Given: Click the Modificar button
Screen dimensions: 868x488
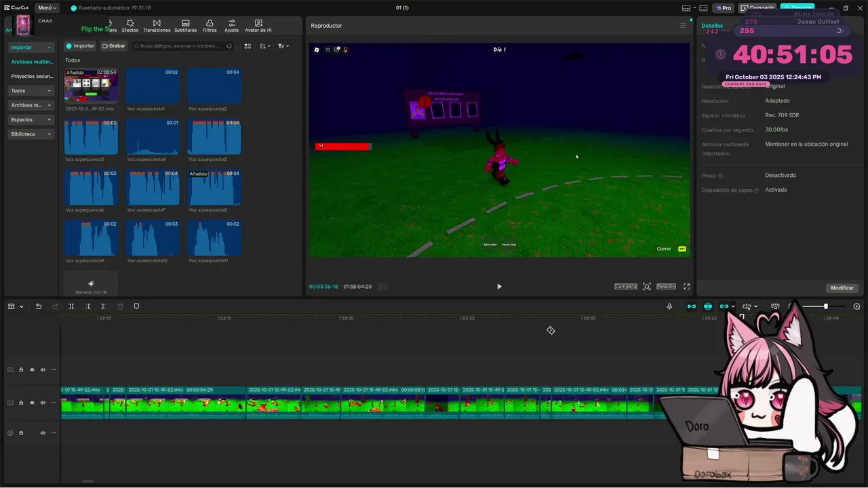Looking at the screenshot, I should (x=842, y=288).
